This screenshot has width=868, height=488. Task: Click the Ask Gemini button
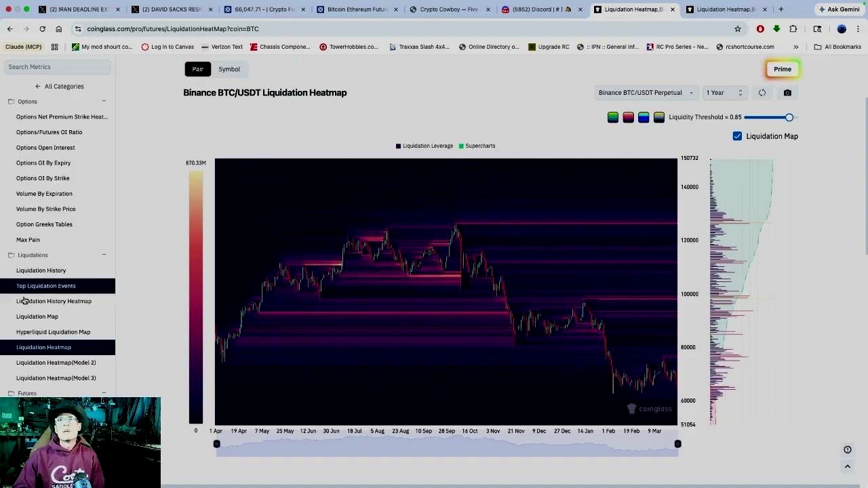(x=838, y=9)
